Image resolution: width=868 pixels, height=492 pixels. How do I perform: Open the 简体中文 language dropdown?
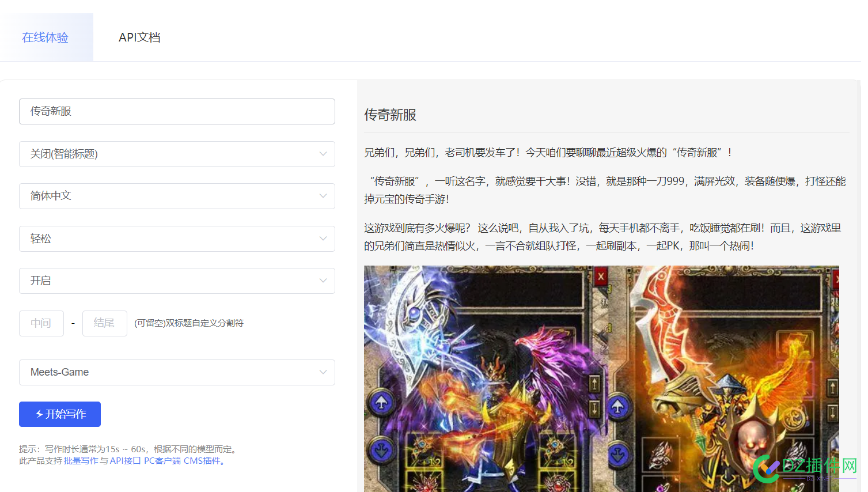tap(177, 196)
